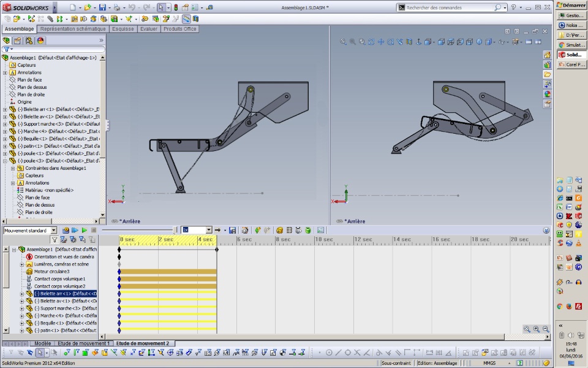Image resolution: width=588 pixels, height=368 pixels.
Task: Toggle the Filter Driving button in MotionManager
Action: 73,239
